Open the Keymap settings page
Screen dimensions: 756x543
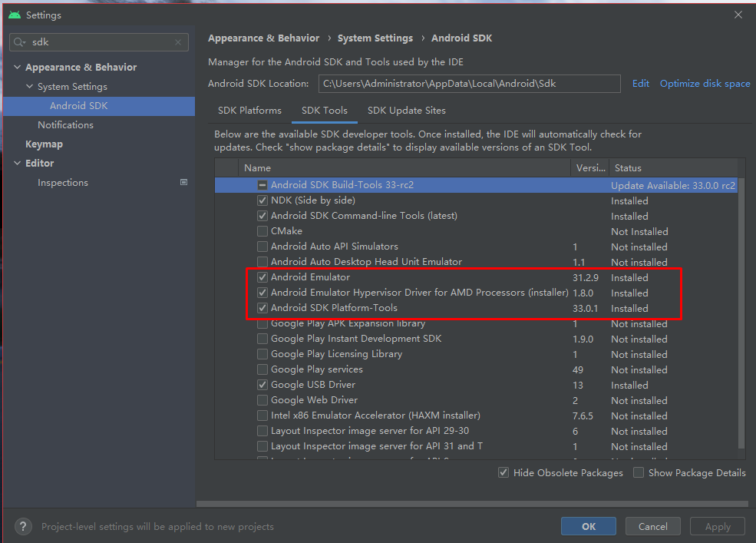coord(44,144)
